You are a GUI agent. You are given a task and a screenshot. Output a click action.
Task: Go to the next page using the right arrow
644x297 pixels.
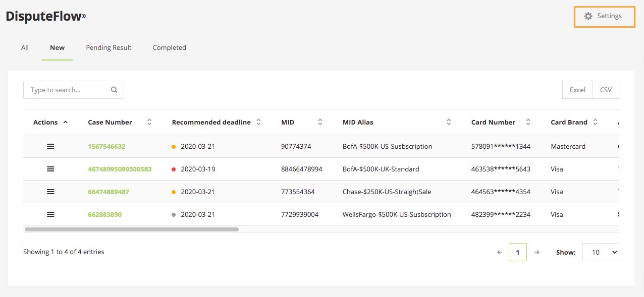click(536, 252)
